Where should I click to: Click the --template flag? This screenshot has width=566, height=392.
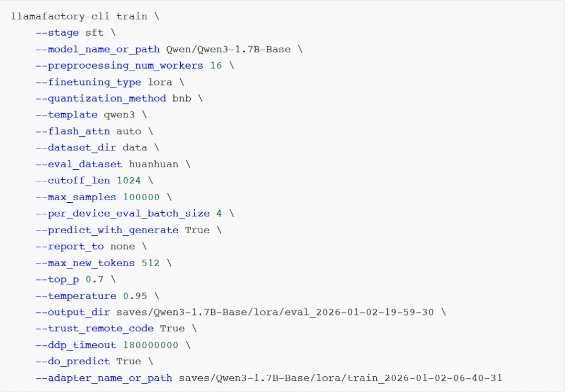point(67,115)
